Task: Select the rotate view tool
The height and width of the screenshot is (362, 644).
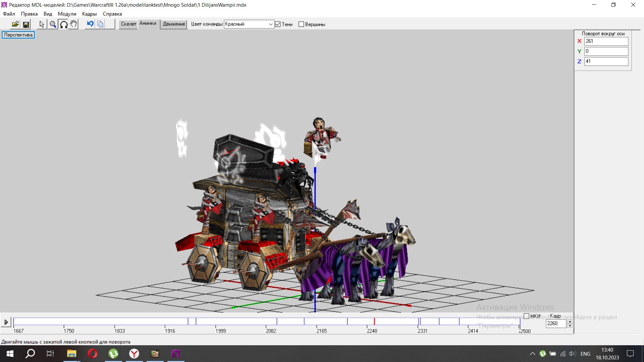Action: pos(63,24)
